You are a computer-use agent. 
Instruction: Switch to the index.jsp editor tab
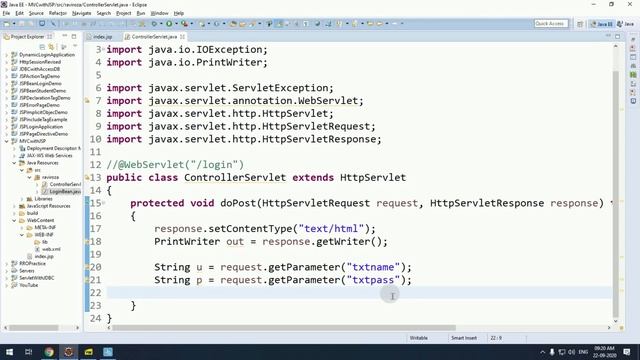(102, 37)
